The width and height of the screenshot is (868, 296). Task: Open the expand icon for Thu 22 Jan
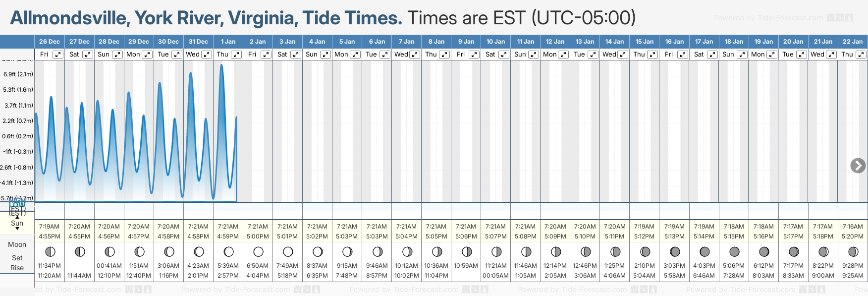pos(861,55)
